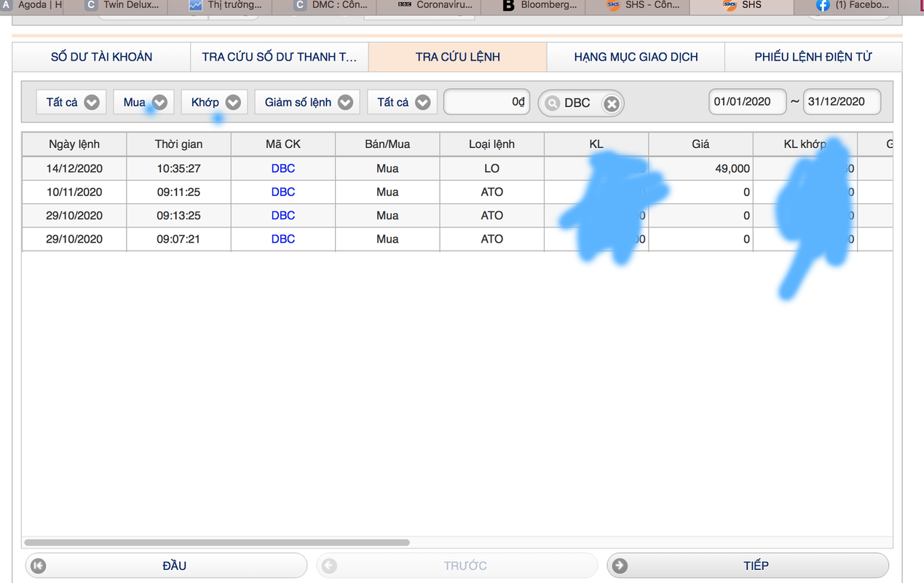Click the start date field 01/01/2020

(x=747, y=102)
